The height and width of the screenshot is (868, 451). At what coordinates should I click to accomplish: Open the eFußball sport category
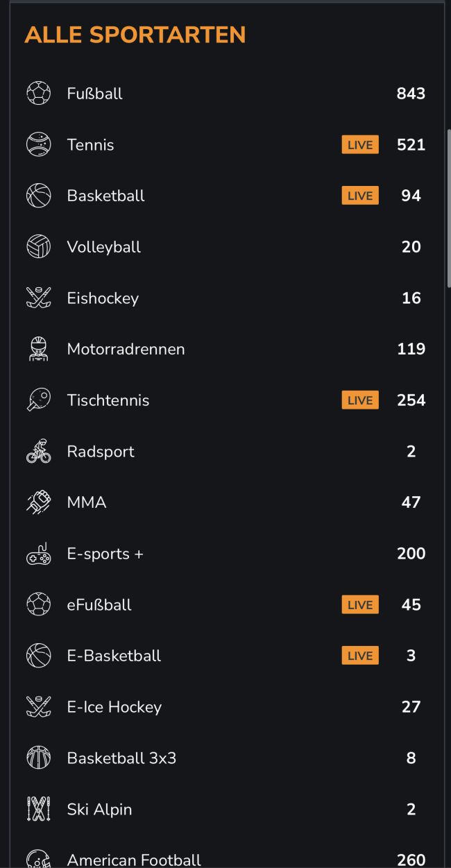point(99,605)
